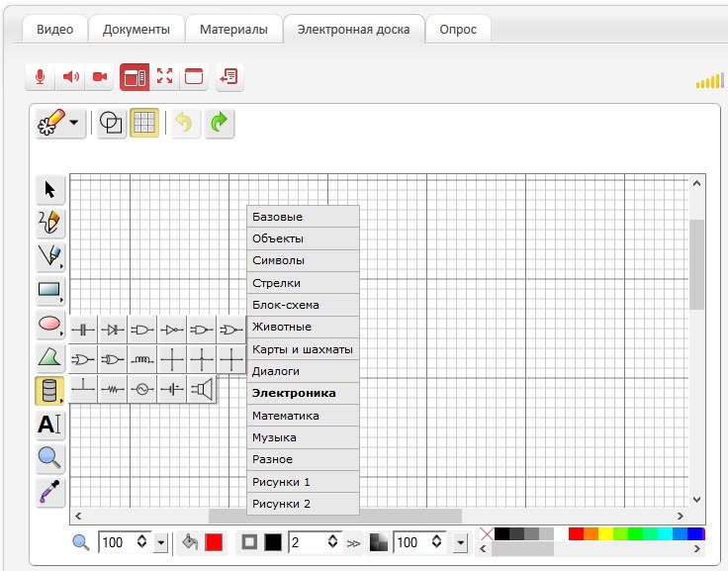Open the Опрос tab
The width and height of the screenshot is (728, 571).
tap(458, 30)
